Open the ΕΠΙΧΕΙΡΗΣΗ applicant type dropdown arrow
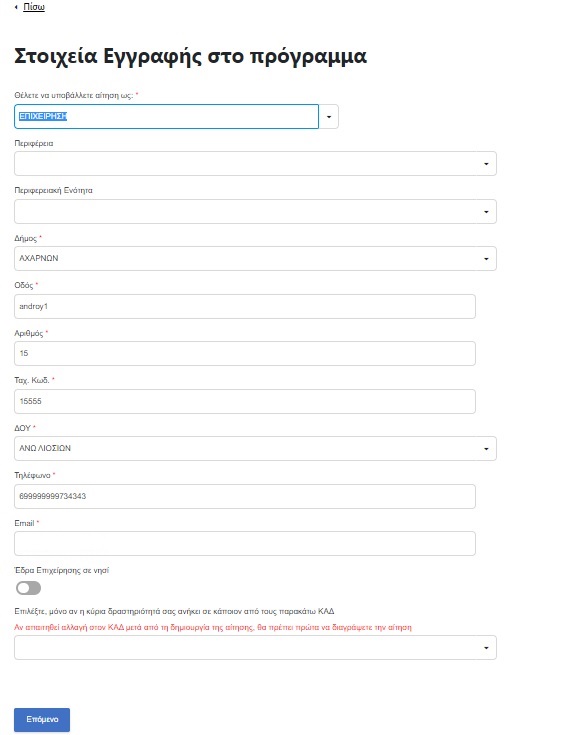The image size is (583, 735). 329,117
